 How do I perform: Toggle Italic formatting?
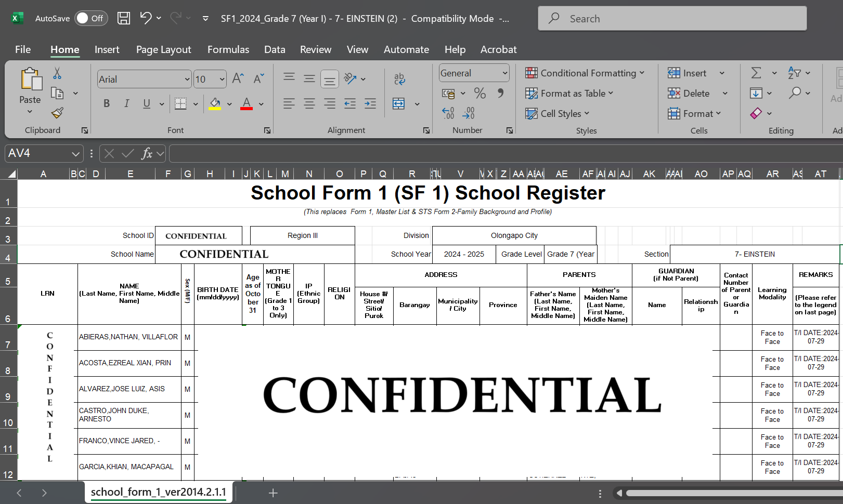click(x=126, y=104)
